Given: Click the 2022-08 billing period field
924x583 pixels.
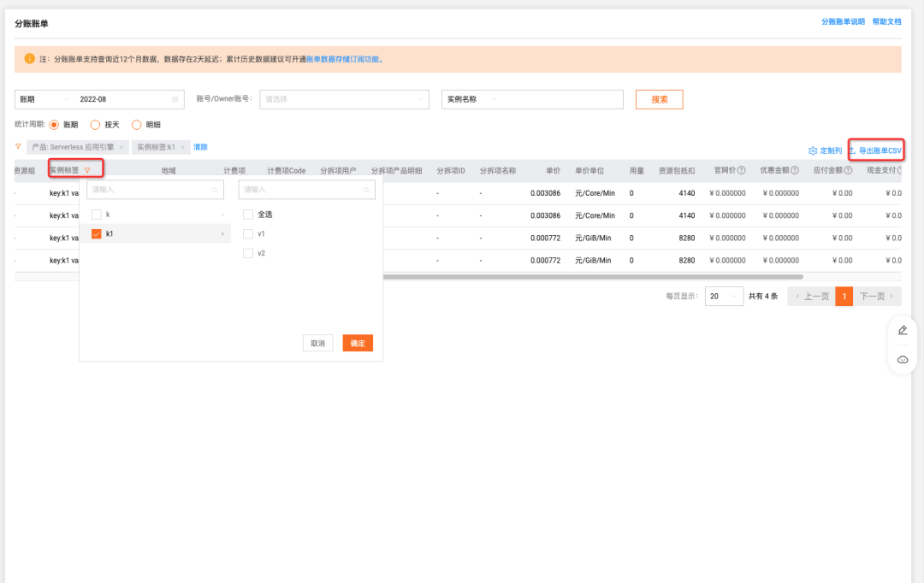Looking at the screenshot, I should (x=129, y=99).
